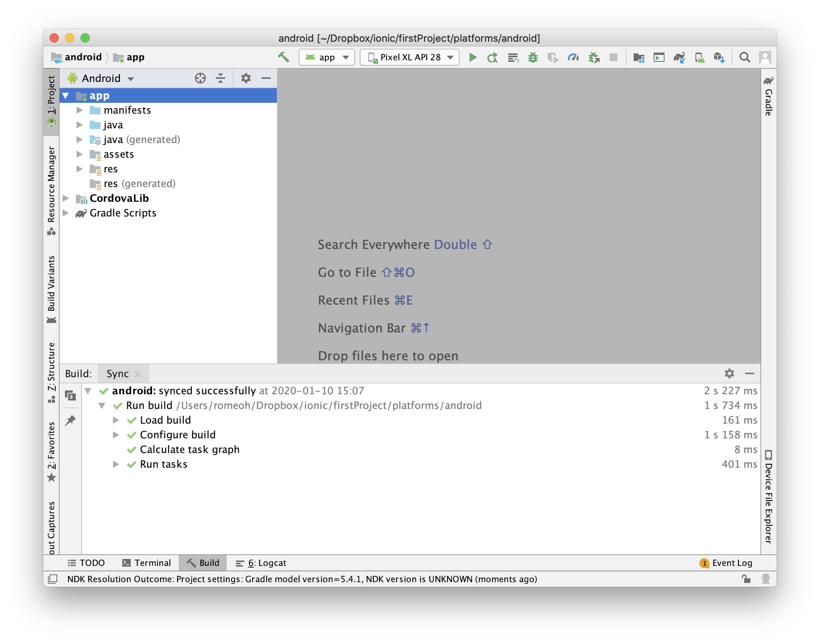Expand the Configure build step
Viewport: 820px width, 644px height.
point(116,435)
